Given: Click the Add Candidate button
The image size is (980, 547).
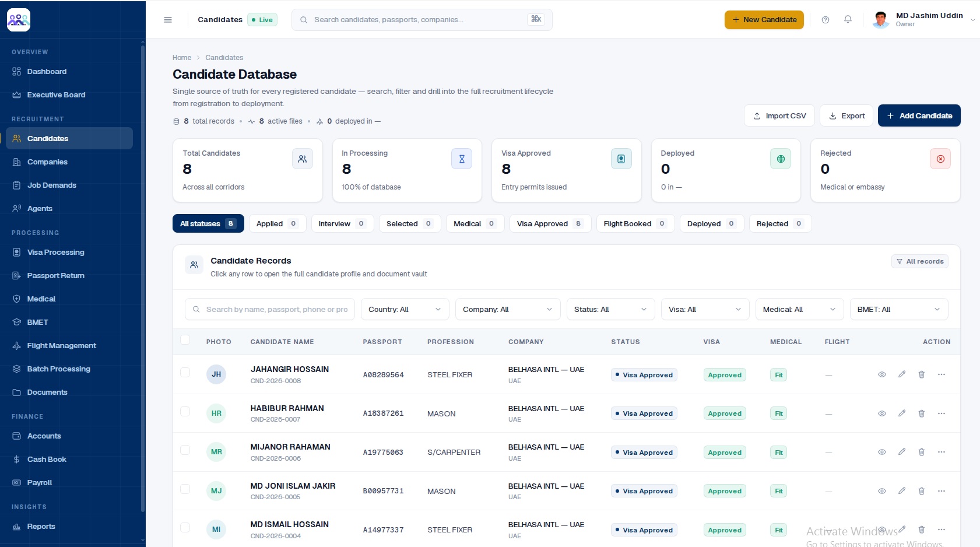Looking at the screenshot, I should click(x=919, y=115).
